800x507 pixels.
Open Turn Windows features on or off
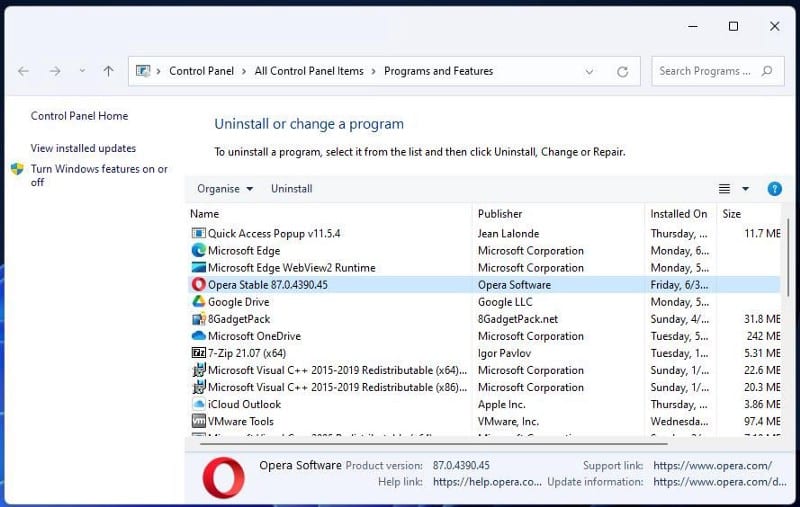(99, 175)
